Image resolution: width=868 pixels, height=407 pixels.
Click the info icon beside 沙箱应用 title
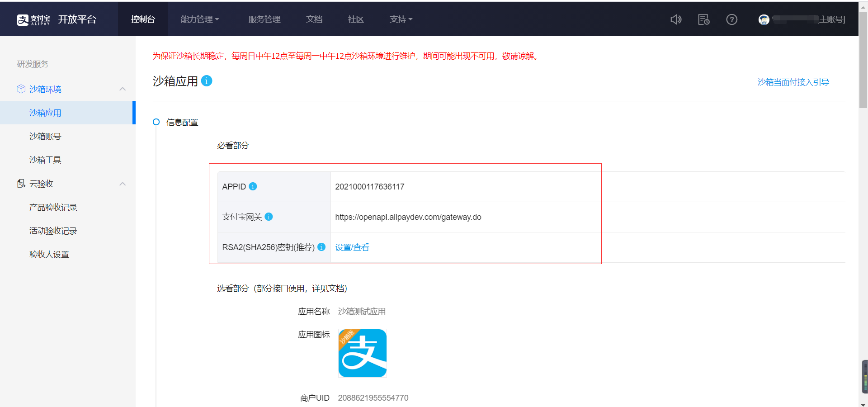207,81
